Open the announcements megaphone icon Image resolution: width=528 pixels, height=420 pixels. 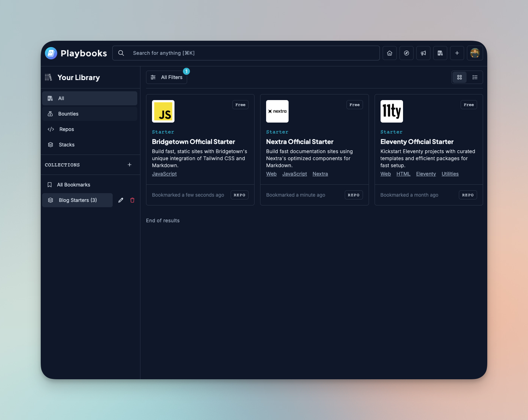[423, 53]
